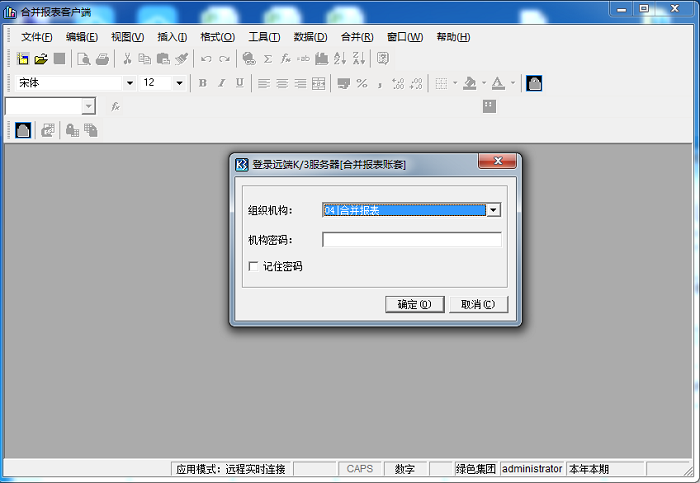This screenshot has width=700, height=483.
Task: Click the Open folder toolbar icon
Action: coord(41,59)
